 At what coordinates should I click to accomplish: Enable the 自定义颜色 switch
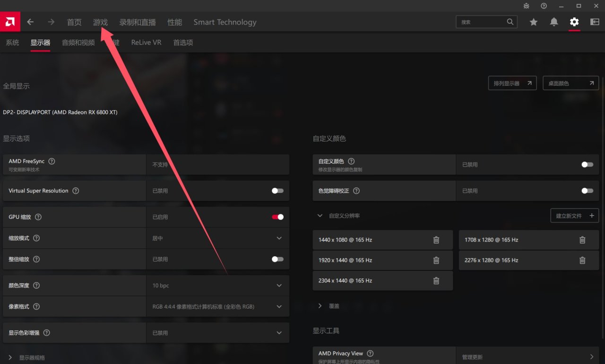coord(587,165)
